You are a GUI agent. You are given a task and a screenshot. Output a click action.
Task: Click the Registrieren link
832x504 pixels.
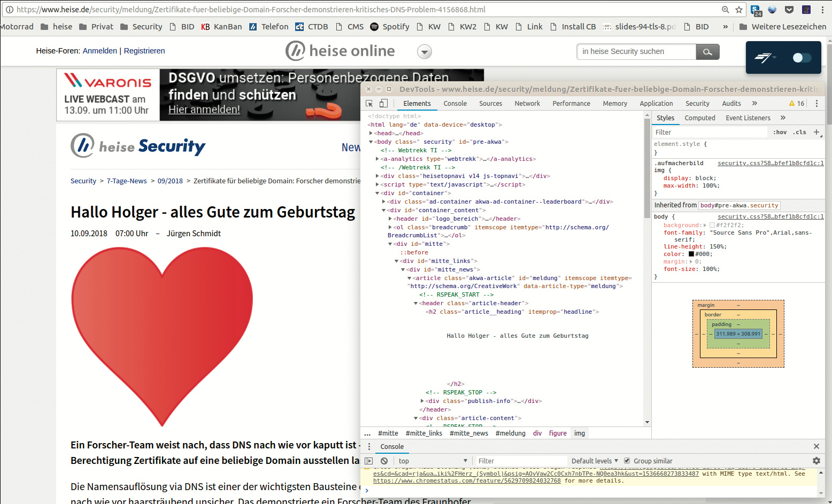coord(144,51)
